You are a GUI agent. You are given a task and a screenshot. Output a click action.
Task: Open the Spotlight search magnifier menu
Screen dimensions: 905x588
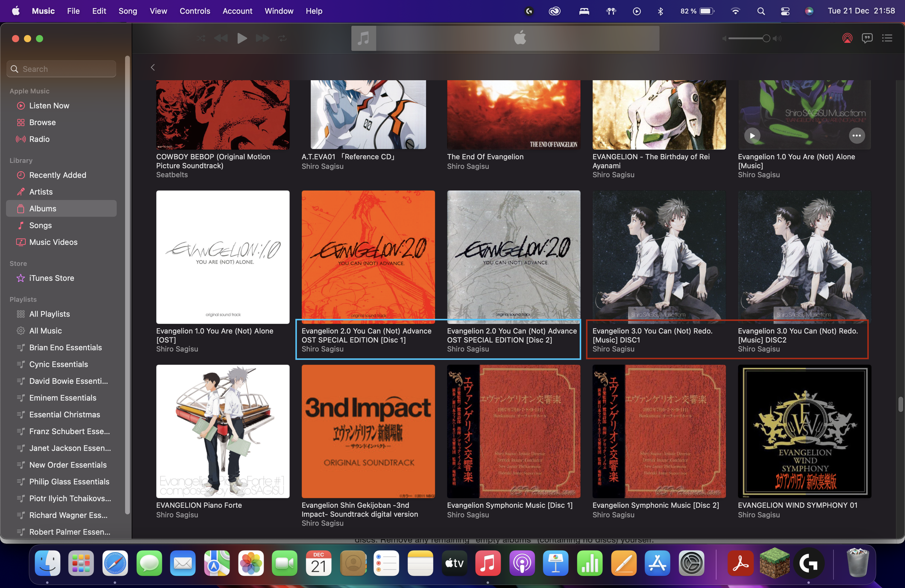coord(761,11)
